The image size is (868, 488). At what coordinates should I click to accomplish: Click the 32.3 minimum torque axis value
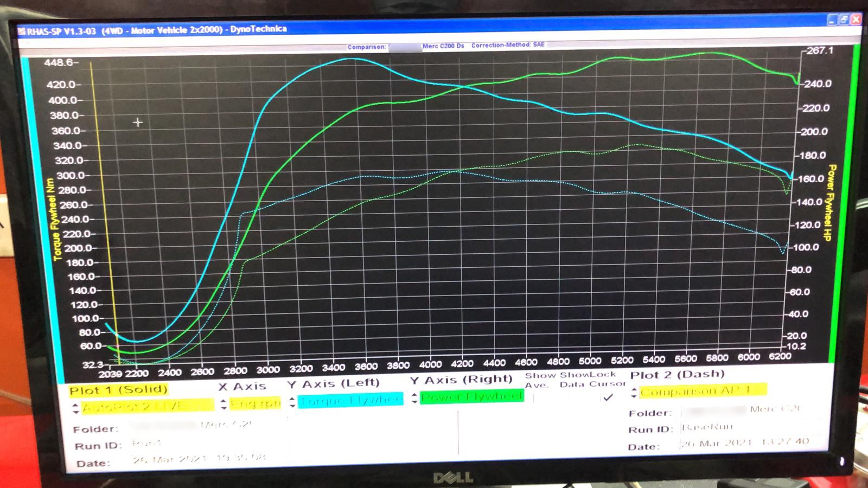[x=93, y=364]
